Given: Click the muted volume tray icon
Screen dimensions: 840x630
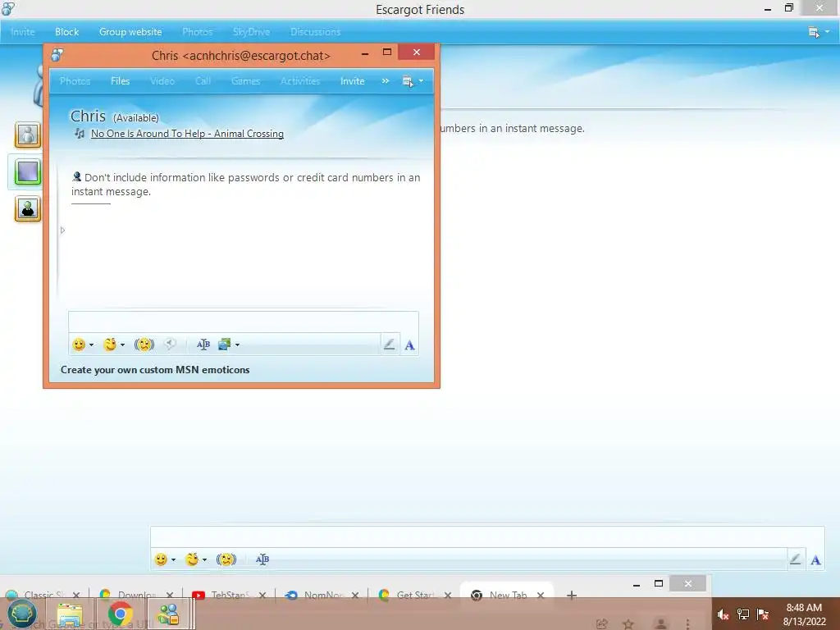Looking at the screenshot, I should pos(724,614).
